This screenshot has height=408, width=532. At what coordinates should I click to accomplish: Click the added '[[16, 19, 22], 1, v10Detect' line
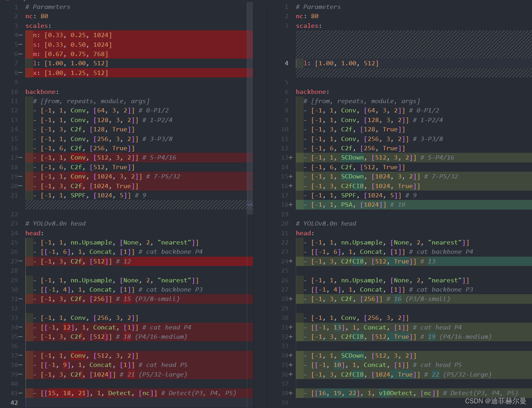point(414,393)
